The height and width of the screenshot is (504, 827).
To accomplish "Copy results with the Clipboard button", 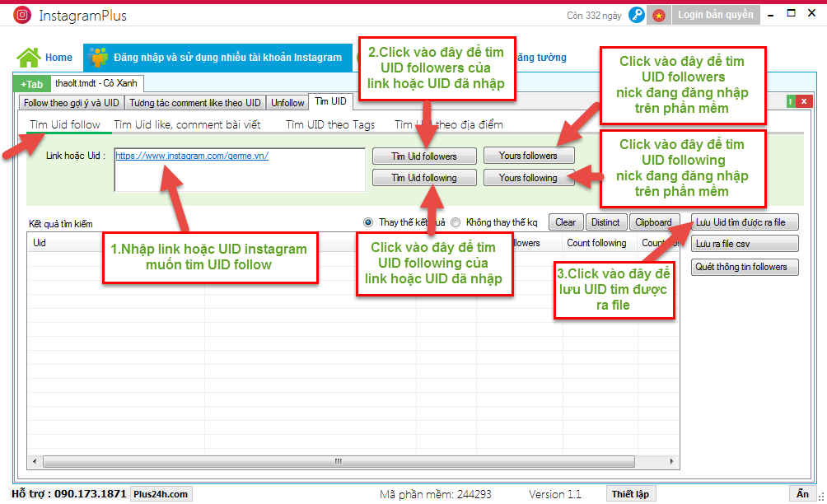I will click(x=653, y=222).
